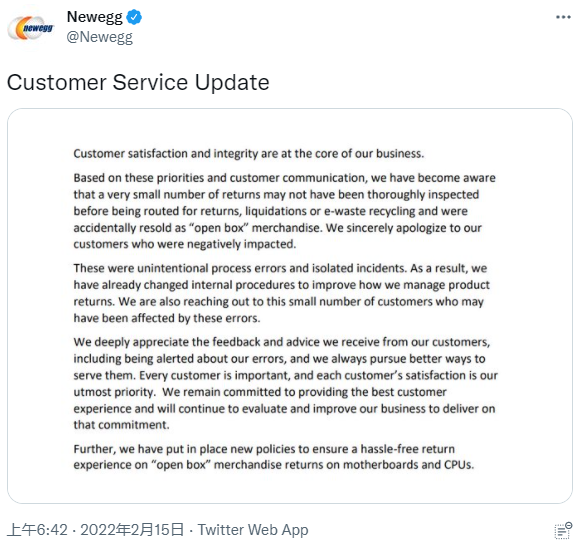Viewport: 580px width, 545px height.
Task: Click the 上午6:42 timestamp
Action: [x=37, y=530]
